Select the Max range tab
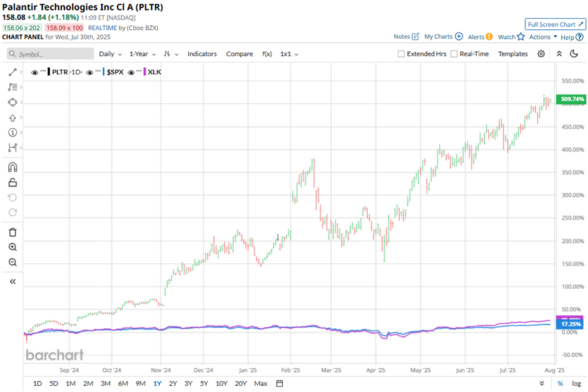 261,383
